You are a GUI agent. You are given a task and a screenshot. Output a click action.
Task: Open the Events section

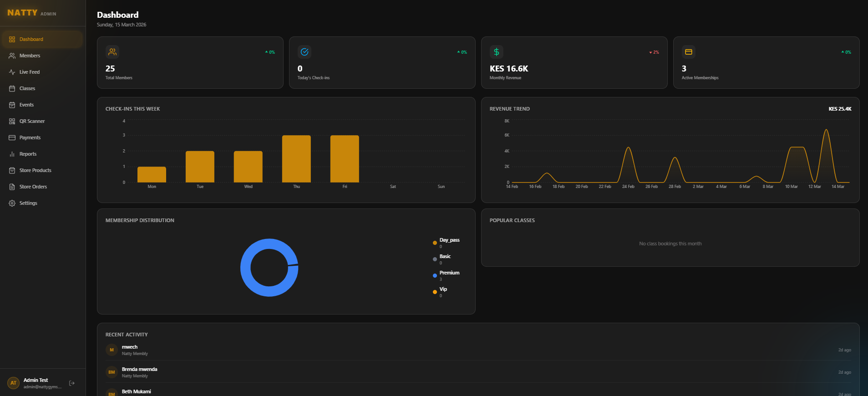[26, 105]
